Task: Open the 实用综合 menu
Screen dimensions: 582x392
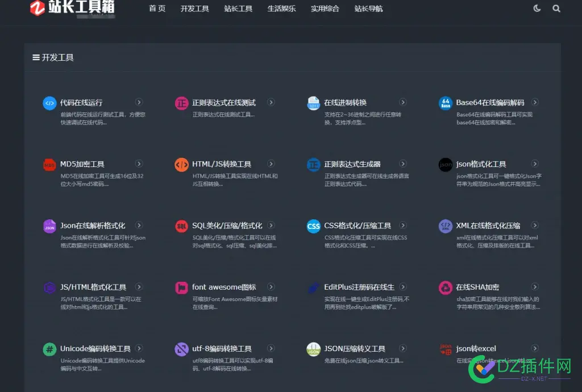Action: tap(325, 9)
